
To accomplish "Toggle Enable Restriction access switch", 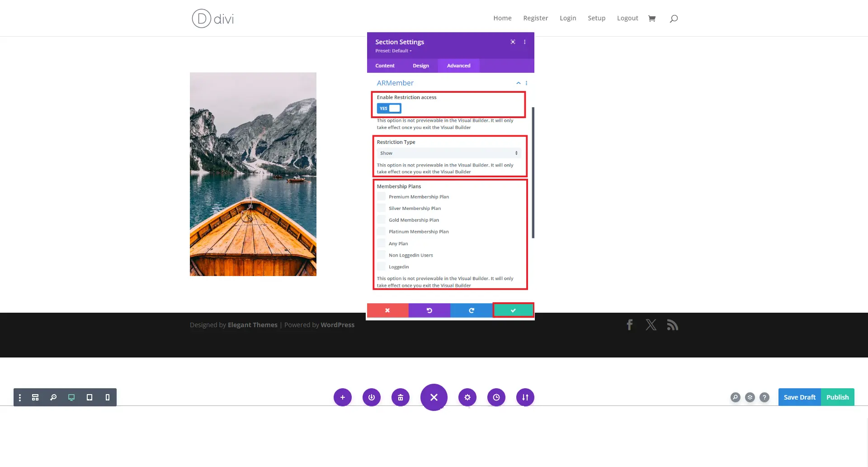I will (389, 108).
